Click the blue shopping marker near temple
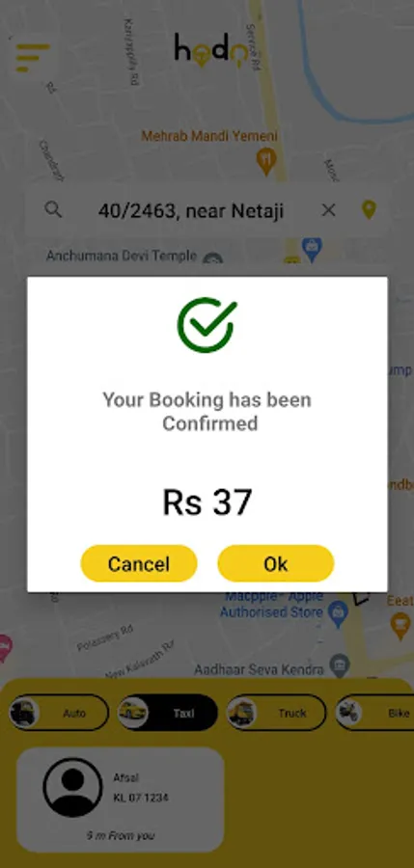 coord(312,249)
